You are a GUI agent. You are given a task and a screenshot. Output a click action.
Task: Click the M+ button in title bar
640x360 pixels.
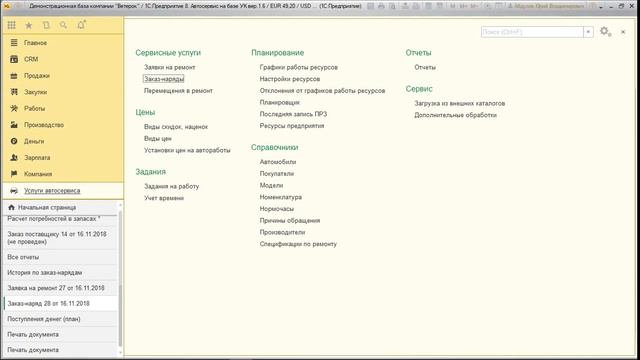[x=463, y=6]
